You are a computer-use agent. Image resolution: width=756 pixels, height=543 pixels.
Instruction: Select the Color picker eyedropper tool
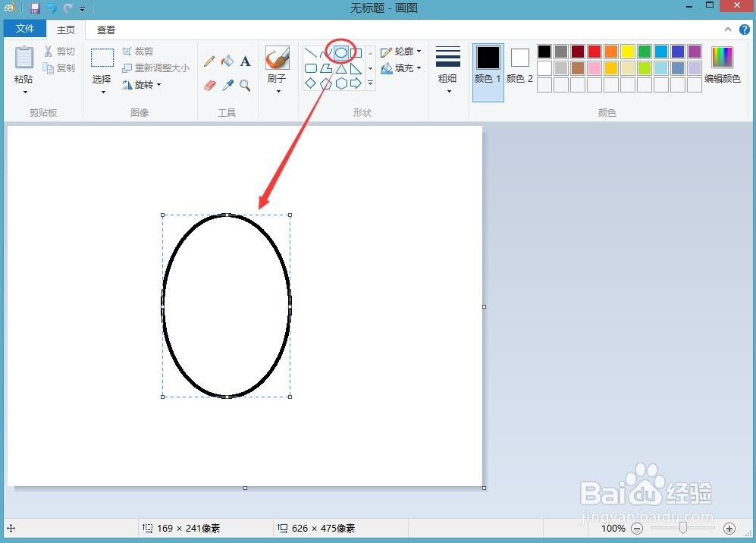pos(229,85)
